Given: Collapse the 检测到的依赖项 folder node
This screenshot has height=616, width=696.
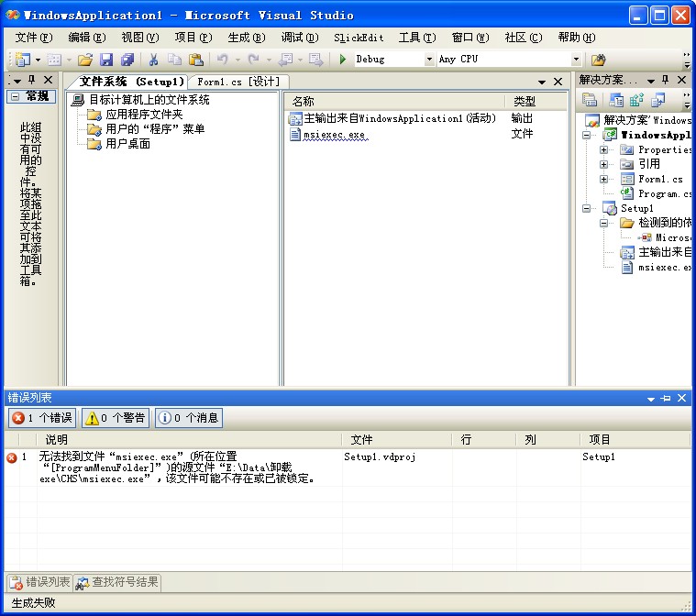Looking at the screenshot, I should point(603,223).
